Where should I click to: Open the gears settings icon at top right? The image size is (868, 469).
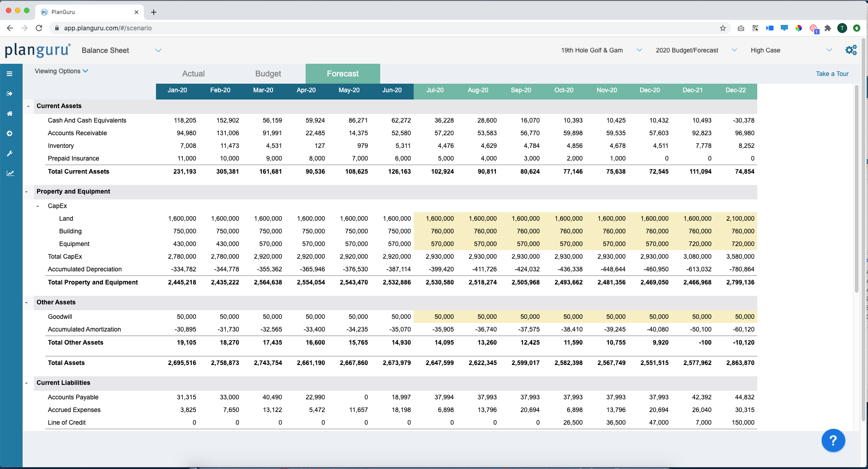(851, 50)
